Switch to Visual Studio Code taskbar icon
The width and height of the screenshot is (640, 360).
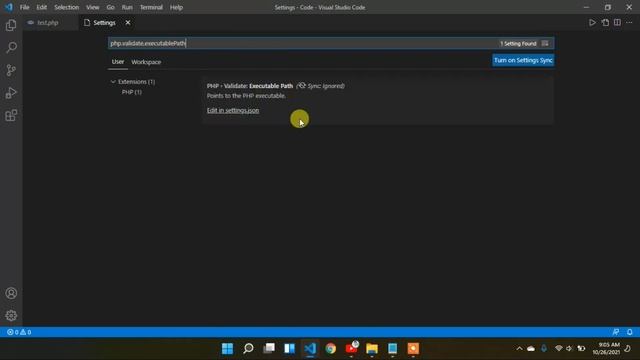click(310, 349)
